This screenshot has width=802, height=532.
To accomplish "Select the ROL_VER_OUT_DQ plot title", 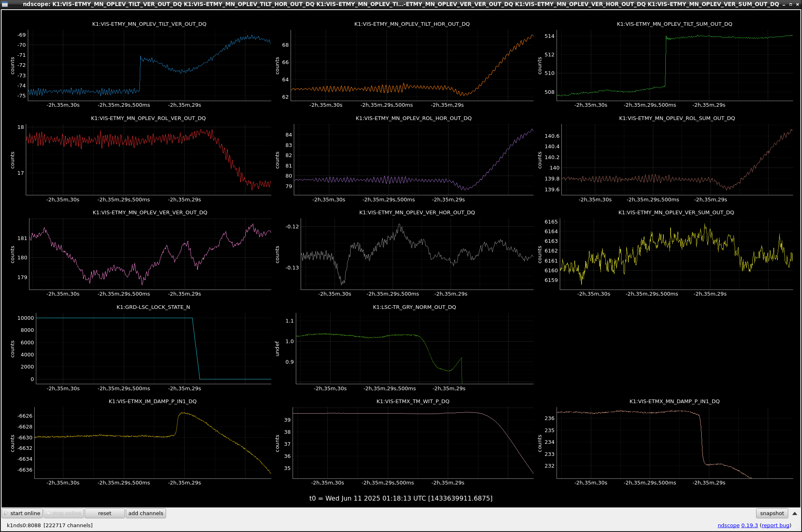I will pos(148,118).
